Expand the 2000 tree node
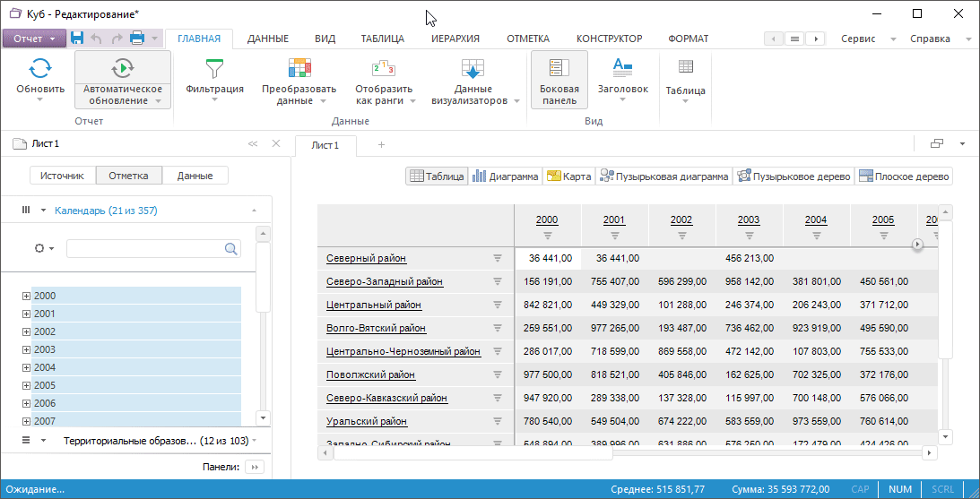 [26, 296]
